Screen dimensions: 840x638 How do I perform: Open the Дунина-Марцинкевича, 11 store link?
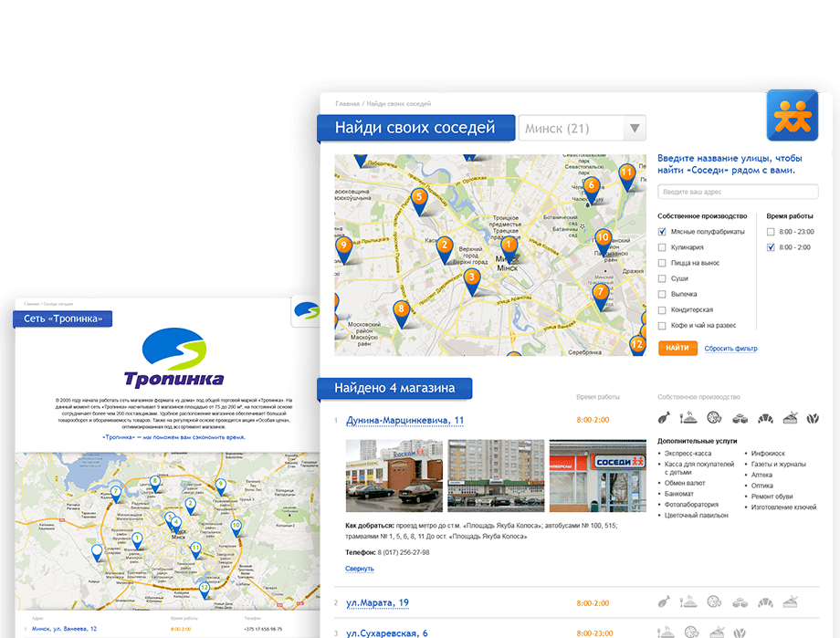(x=405, y=421)
